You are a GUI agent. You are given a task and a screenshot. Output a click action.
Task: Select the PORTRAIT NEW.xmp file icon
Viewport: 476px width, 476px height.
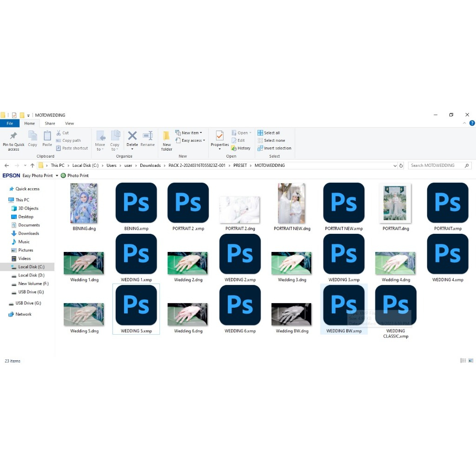pyautogui.click(x=344, y=203)
